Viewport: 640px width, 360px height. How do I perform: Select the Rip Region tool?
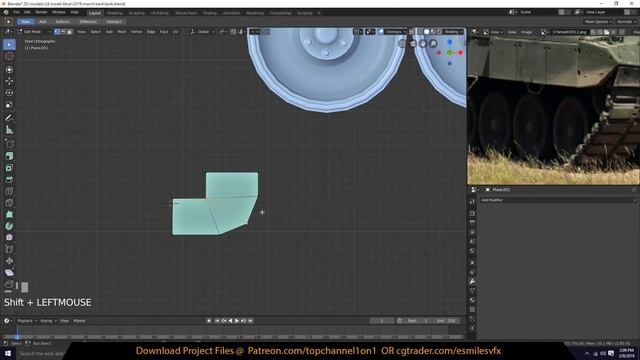tap(9, 284)
